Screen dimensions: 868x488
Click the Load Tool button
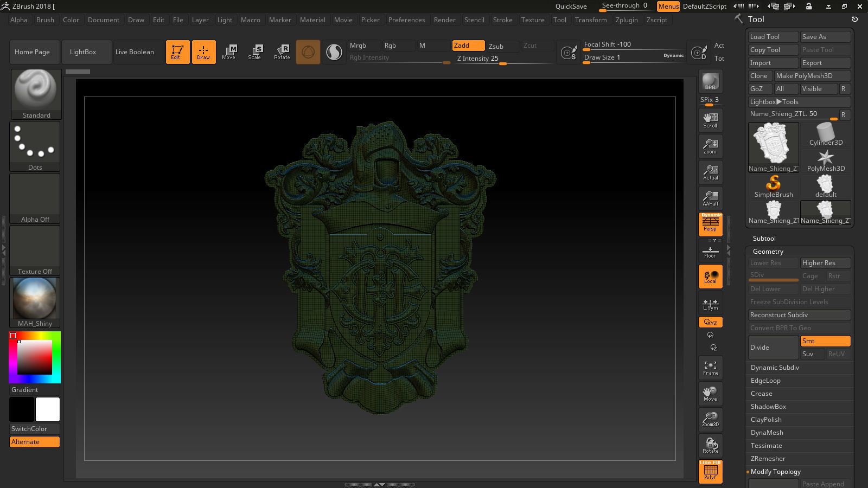coord(773,37)
